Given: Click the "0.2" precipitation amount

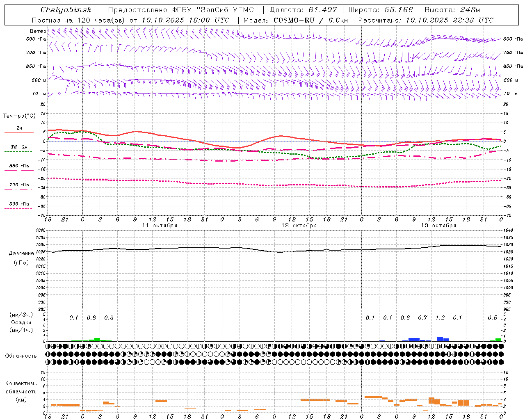Looking at the screenshot, I should click(x=109, y=318).
